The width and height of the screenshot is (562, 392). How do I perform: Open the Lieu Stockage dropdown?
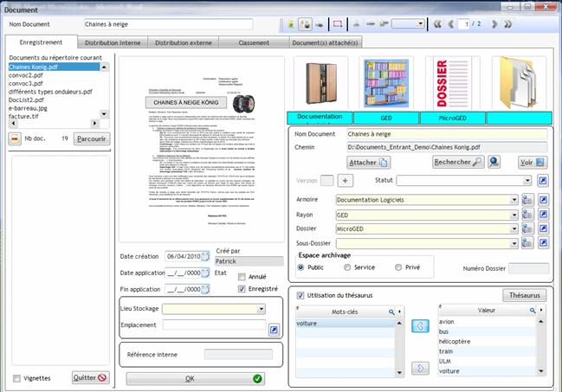pos(262,307)
